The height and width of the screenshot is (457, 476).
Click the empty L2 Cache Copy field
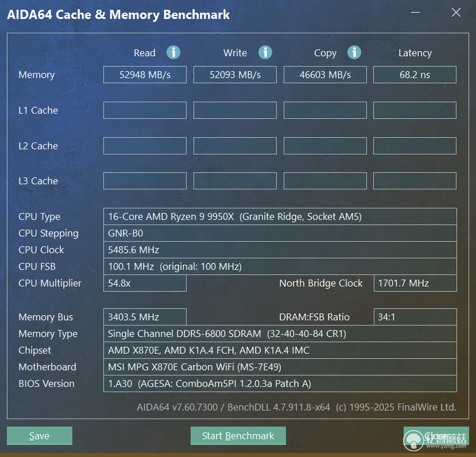[325, 146]
